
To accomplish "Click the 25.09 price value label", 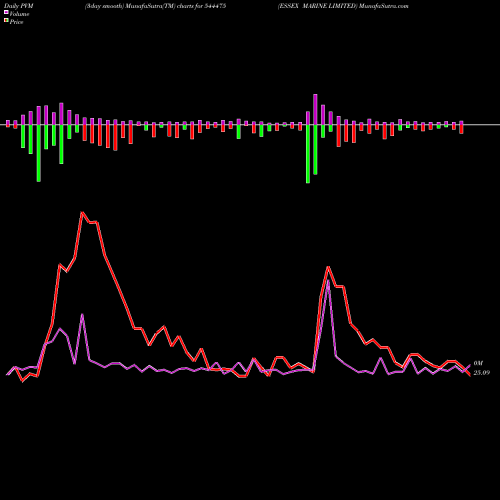I will 482,373.
